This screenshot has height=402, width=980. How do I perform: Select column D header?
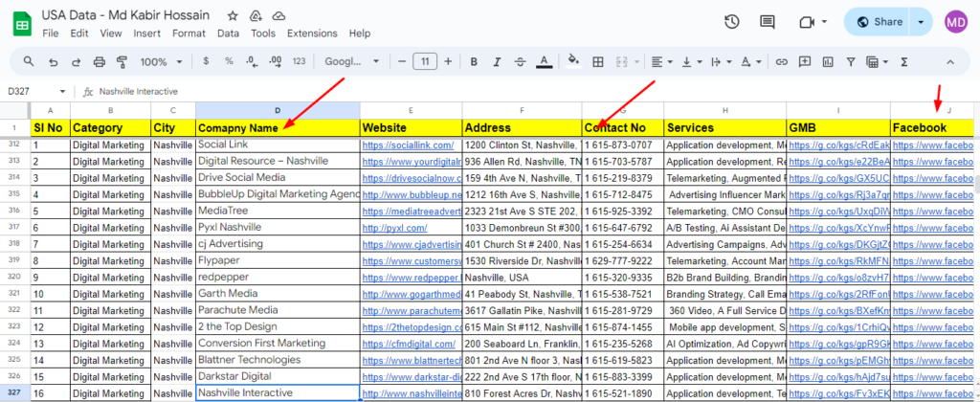278,111
